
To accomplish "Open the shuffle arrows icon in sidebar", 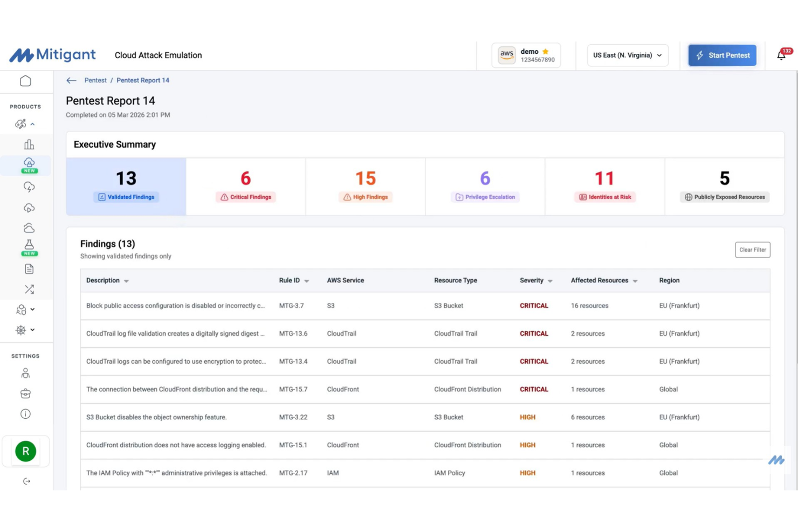I will tap(29, 289).
